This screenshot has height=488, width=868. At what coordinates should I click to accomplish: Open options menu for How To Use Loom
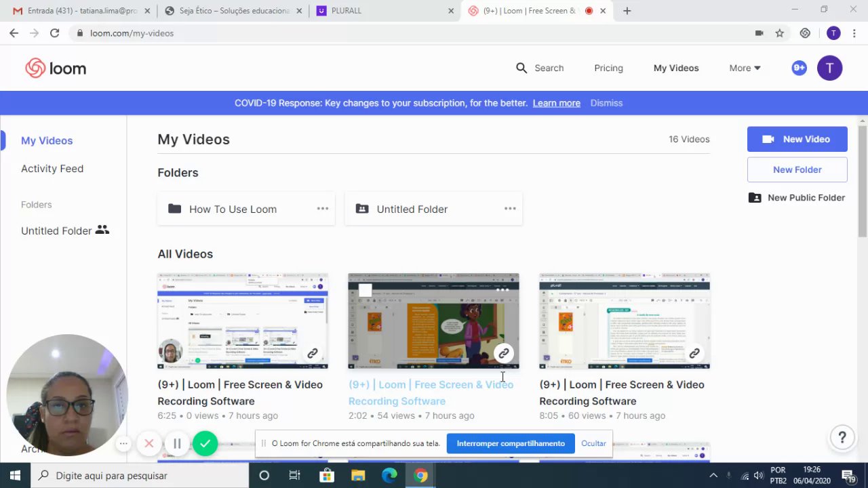click(x=323, y=209)
